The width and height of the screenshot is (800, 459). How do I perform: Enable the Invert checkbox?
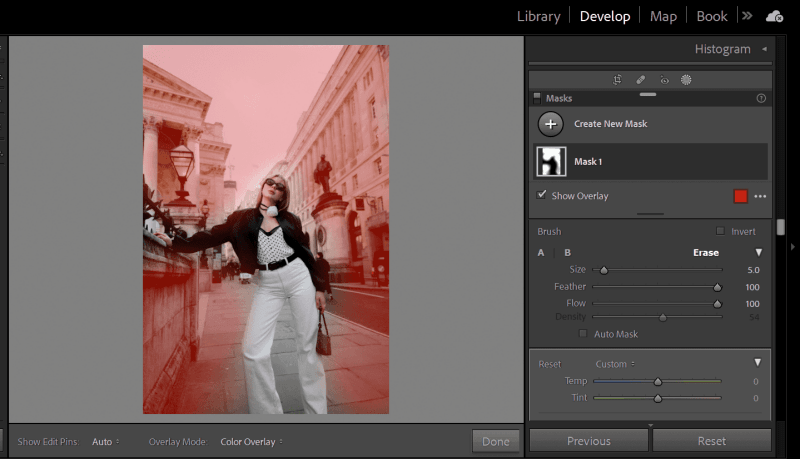pos(720,231)
